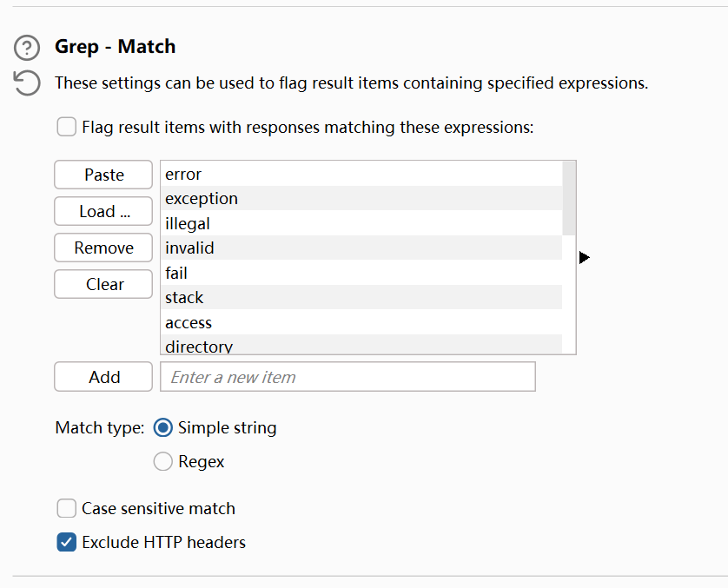
Task: Enable flagging responses matching expressions
Action: [x=67, y=128]
